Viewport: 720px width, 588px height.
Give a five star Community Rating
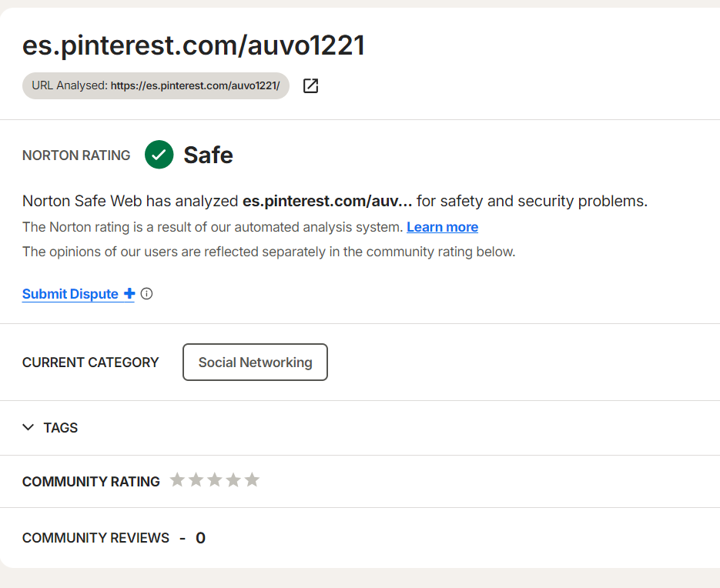click(252, 480)
